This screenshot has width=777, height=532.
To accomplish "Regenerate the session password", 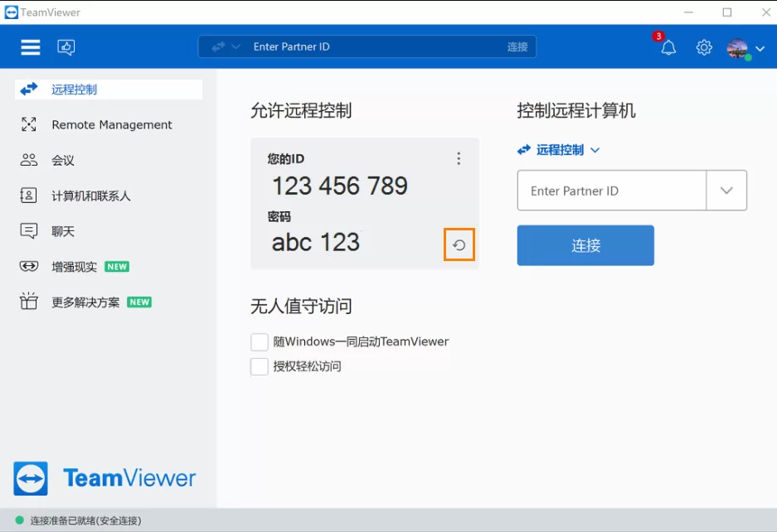I will [459, 243].
